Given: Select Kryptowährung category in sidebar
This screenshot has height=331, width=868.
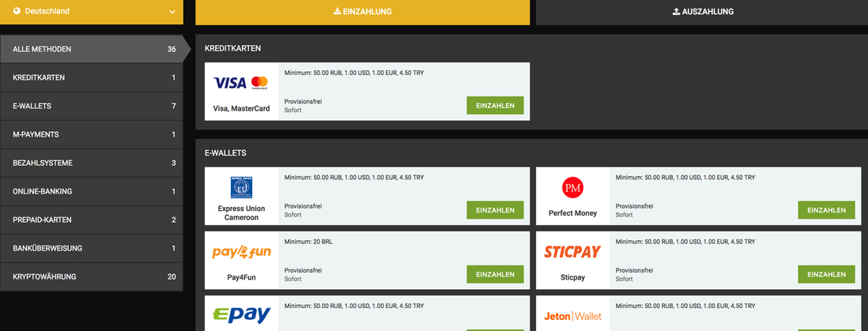Looking at the screenshot, I should coord(92,276).
